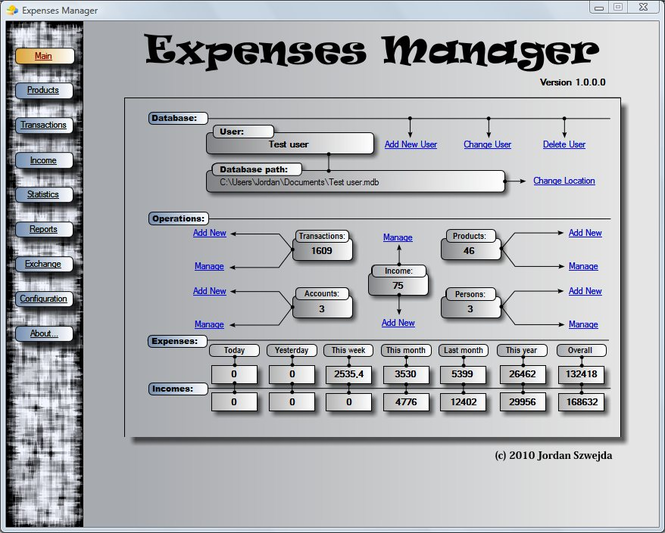665x533 pixels.
Task: Click the Database path text field
Action: (355, 182)
